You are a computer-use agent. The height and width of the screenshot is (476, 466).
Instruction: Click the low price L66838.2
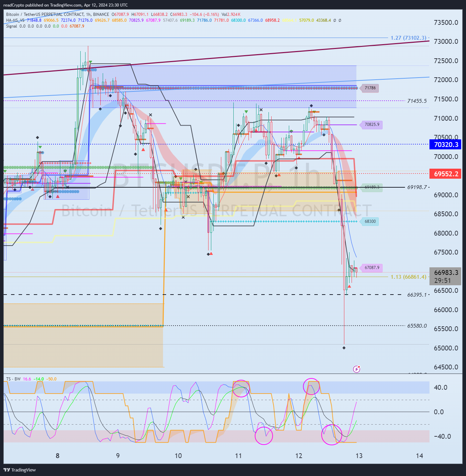[159, 14]
